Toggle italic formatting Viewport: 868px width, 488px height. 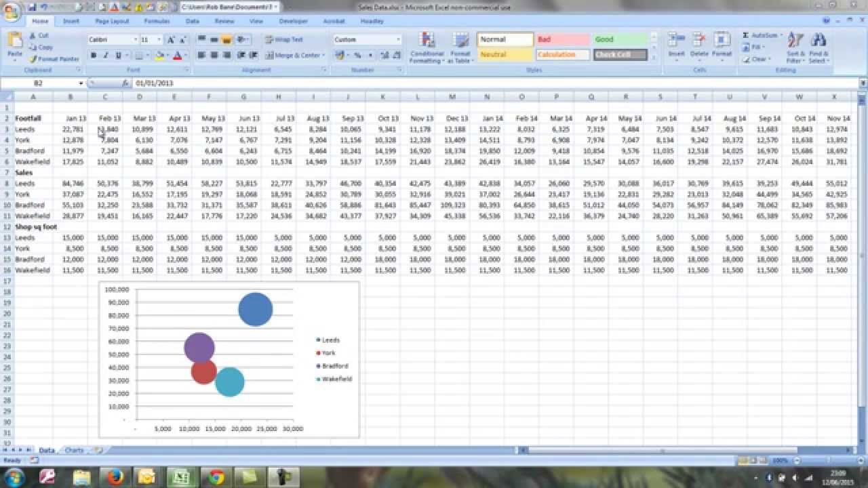(106, 56)
